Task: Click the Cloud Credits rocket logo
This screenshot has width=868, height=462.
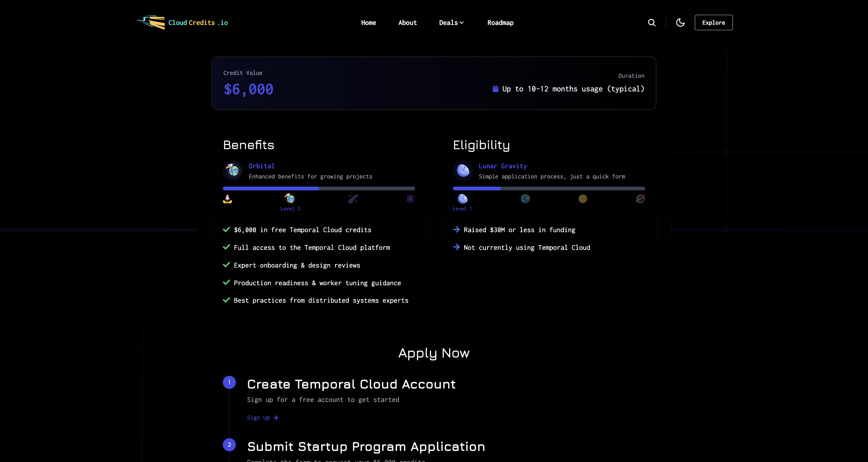Action: (x=151, y=23)
